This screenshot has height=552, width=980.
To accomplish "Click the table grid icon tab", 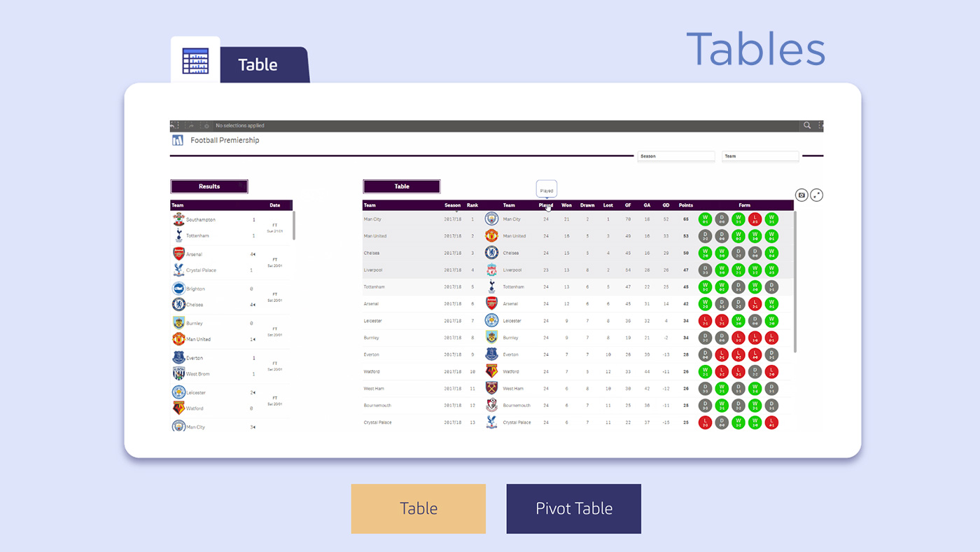I will pos(195,61).
